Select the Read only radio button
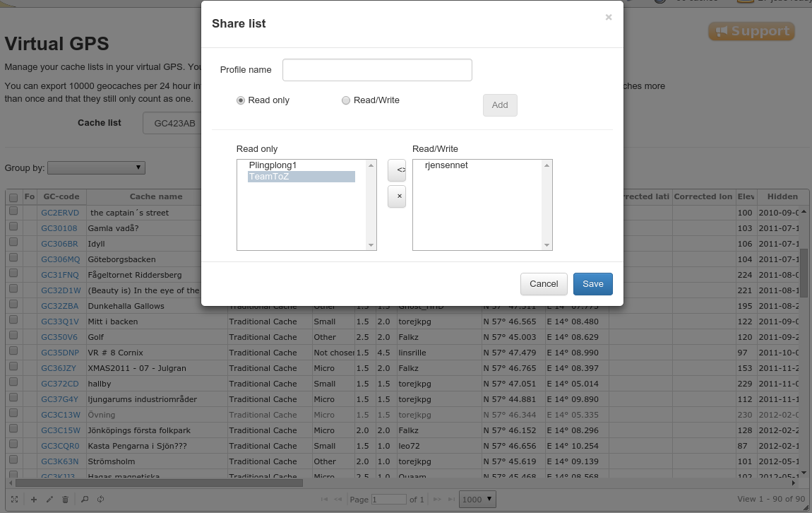Image resolution: width=812 pixels, height=513 pixels. (x=241, y=100)
